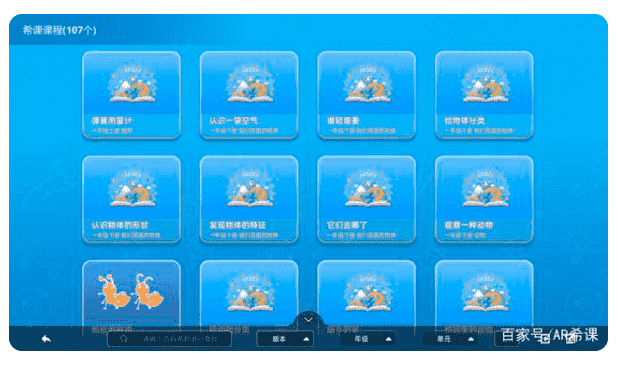Open the 认识物体的形状 course card
This screenshot has height=369, width=618.
(132, 199)
